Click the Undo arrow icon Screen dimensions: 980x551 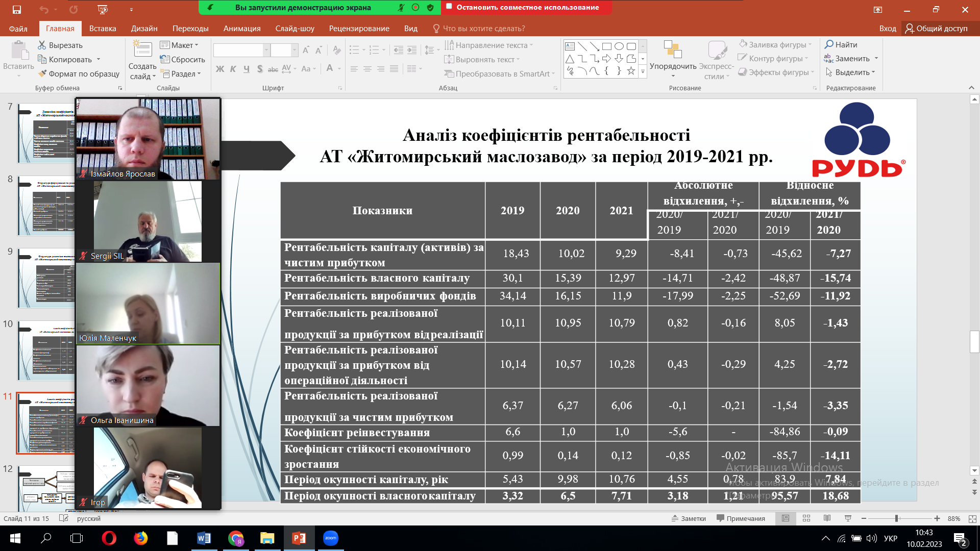pyautogui.click(x=43, y=9)
